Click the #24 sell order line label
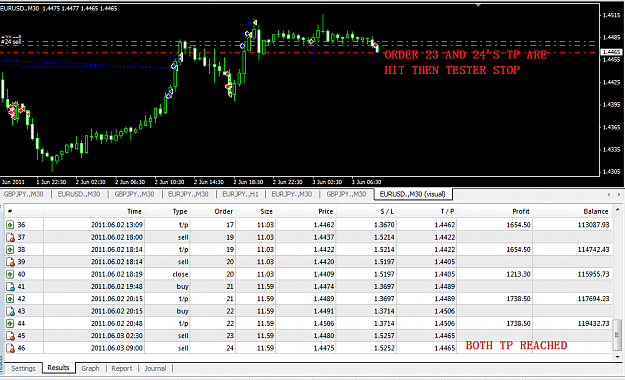 tap(11, 42)
